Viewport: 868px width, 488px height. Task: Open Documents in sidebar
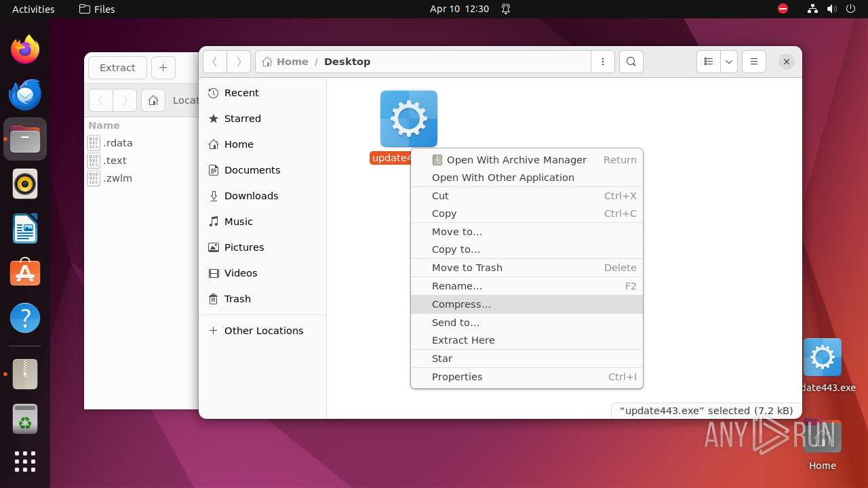(x=262, y=170)
